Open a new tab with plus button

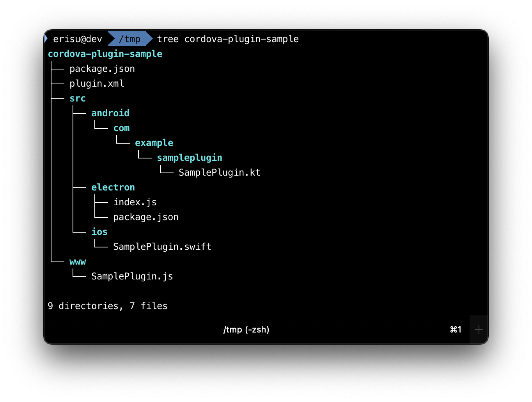pos(479,329)
